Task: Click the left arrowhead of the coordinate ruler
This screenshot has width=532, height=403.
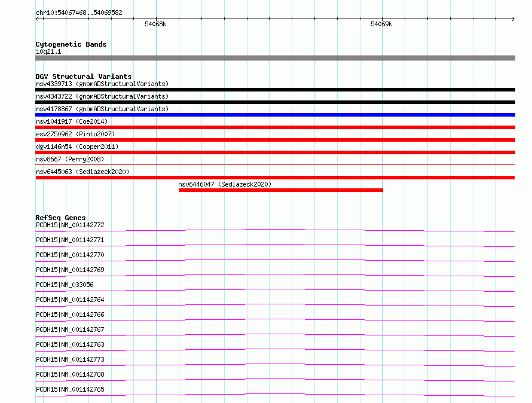Action: (x=37, y=19)
